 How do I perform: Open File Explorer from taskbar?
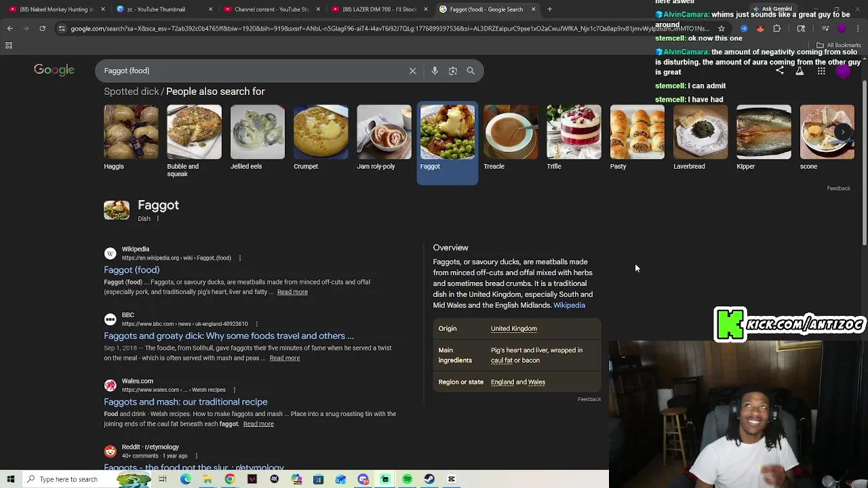(x=208, y=479)
